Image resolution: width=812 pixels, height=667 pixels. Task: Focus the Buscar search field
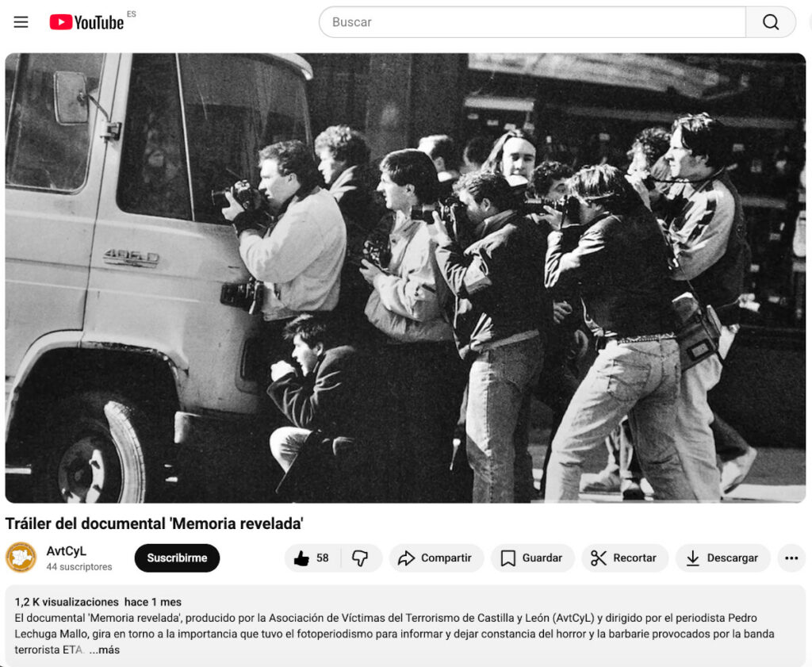532,21
